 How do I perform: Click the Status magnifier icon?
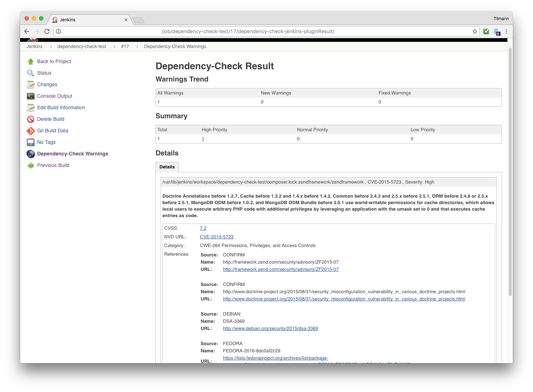[x=31, y=73]
